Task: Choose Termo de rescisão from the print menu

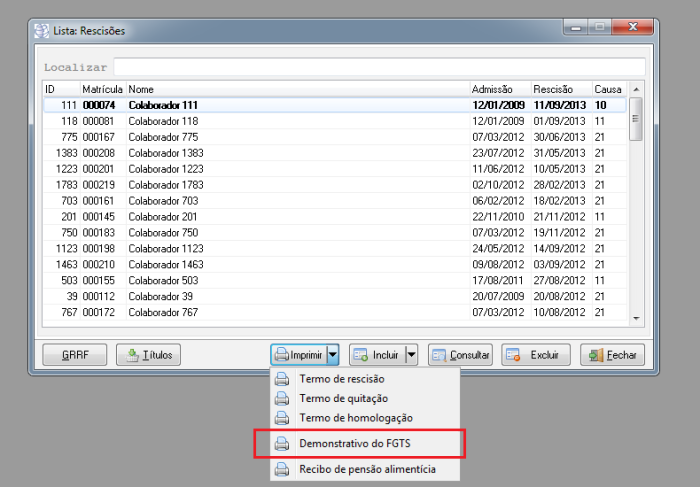Action: (341, 379)
